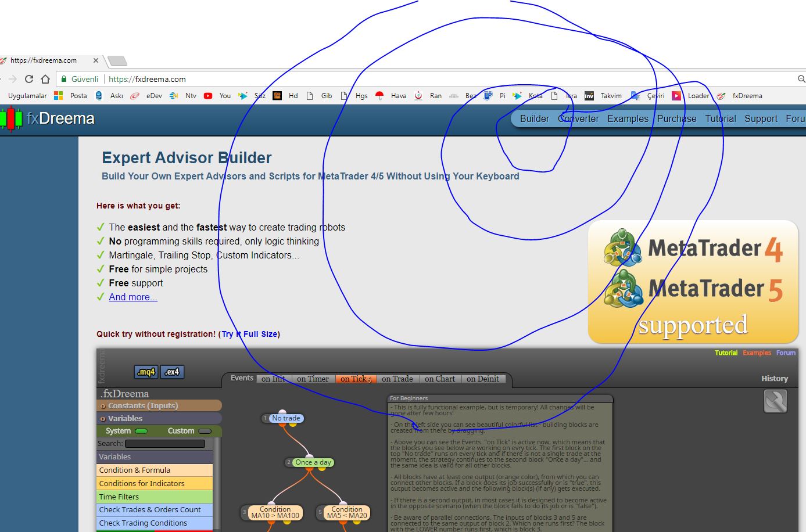The image size is (806, 532).
Task: Click the fxDreema candlestick logo icon
Action: (x=11, y=118)
